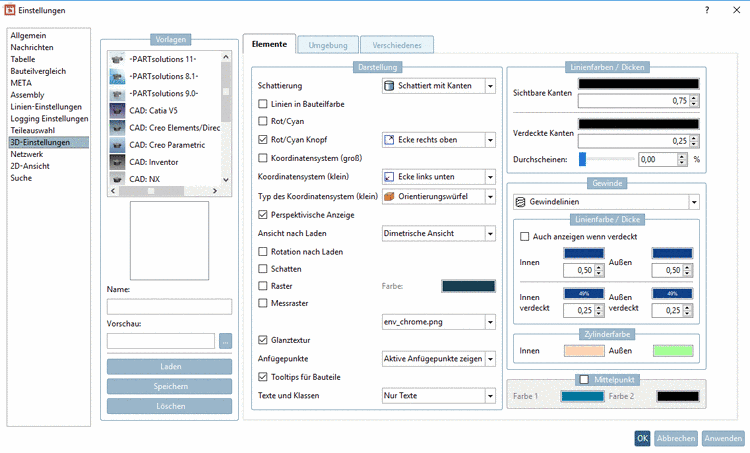Screen dimensions: 750x453
Task: Click the PARTsolutions 8.1 template icon
Action: coord(117,77)
